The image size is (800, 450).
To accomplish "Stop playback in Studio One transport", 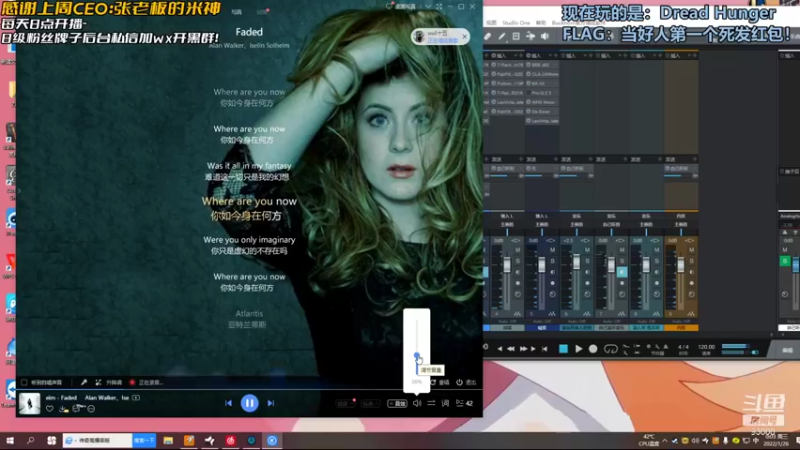I will [563, 349].
